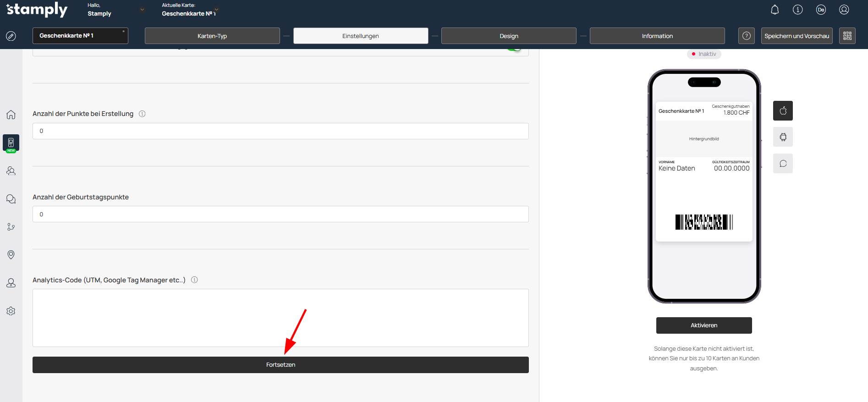The image size is (868, 402).
Task: Expand the Hallo Stamply account dropdown
Action: [x=142, y=10]
